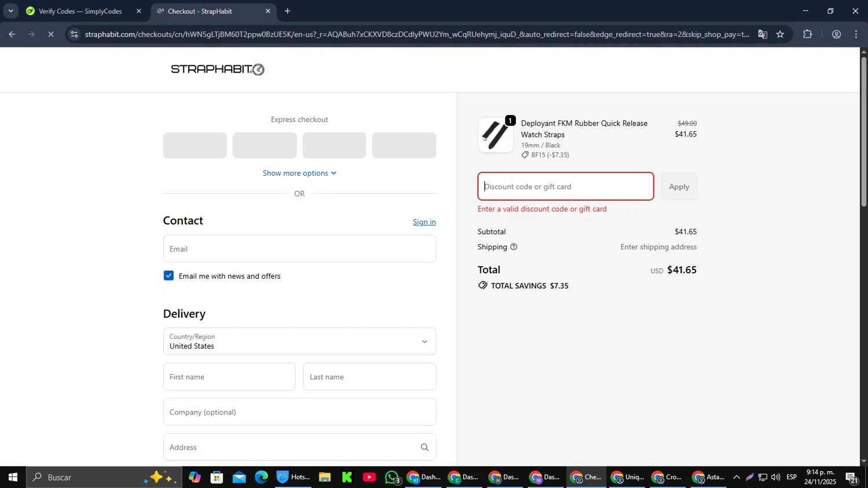The image size is (868, 488).
Task: Open the Country/Region dropdown
Action: tap(299, 341)
